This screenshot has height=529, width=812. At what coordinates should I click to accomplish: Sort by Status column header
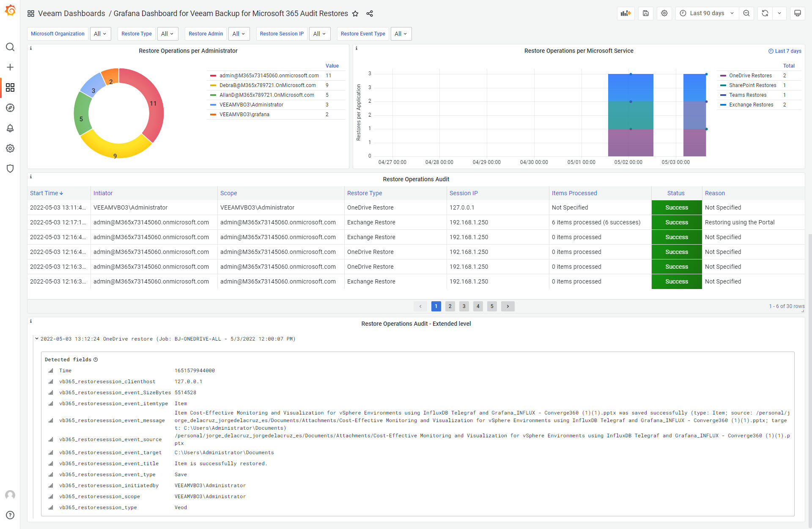coord(676,193)
